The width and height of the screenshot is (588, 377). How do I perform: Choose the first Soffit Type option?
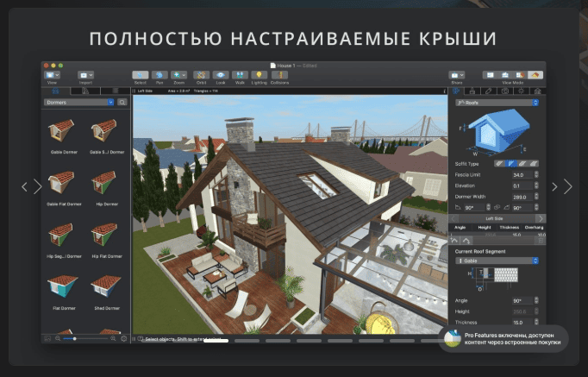point(499,164)
